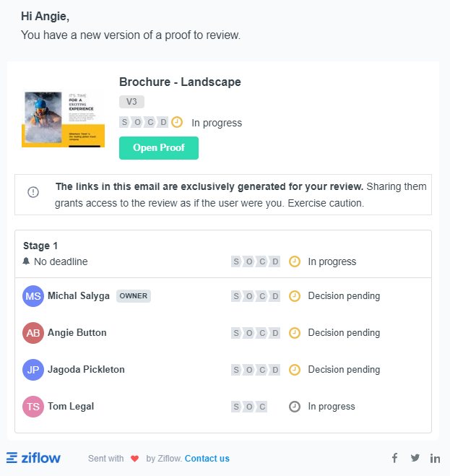The image size is (450, 476).
Task: Click the MS avatar for Michal Salyga
Action: pos(33,296)
